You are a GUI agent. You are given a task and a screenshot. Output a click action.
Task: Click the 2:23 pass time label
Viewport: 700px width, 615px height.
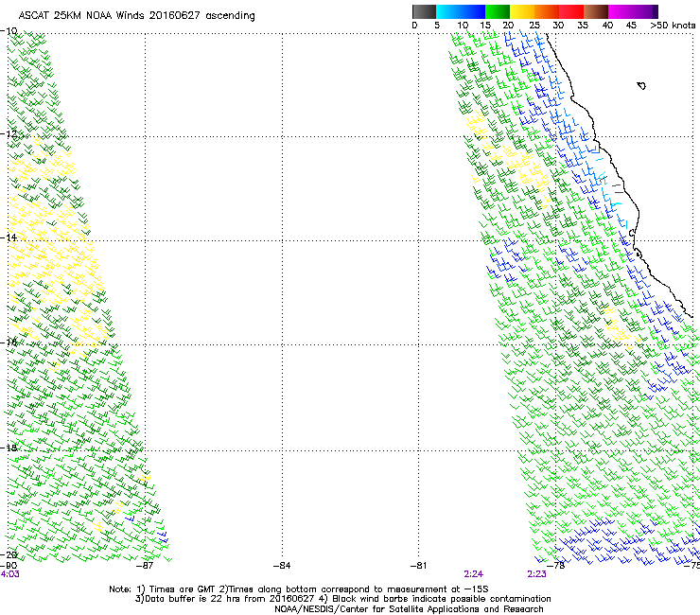pyautogui.click(x=536, y=574)
